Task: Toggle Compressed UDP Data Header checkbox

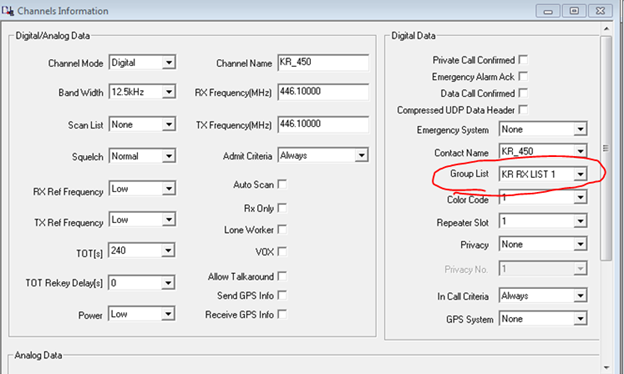Action: pos(523,109)
